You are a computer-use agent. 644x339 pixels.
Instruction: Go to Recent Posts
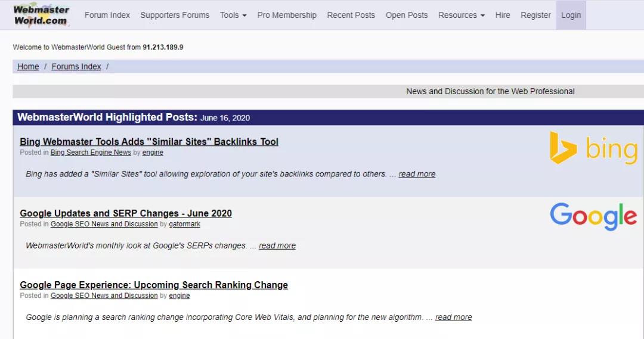tap(351, 15)
